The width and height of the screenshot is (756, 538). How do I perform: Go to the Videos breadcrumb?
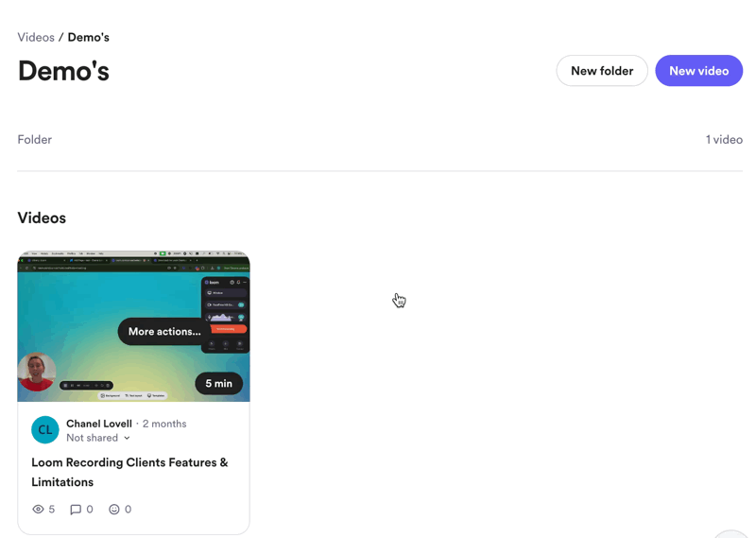point(36,37)
